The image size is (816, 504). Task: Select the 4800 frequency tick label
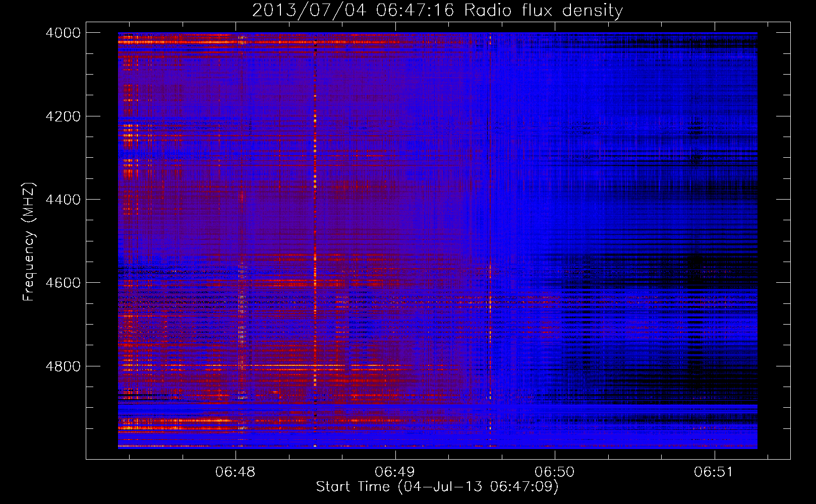click(63, 366)
